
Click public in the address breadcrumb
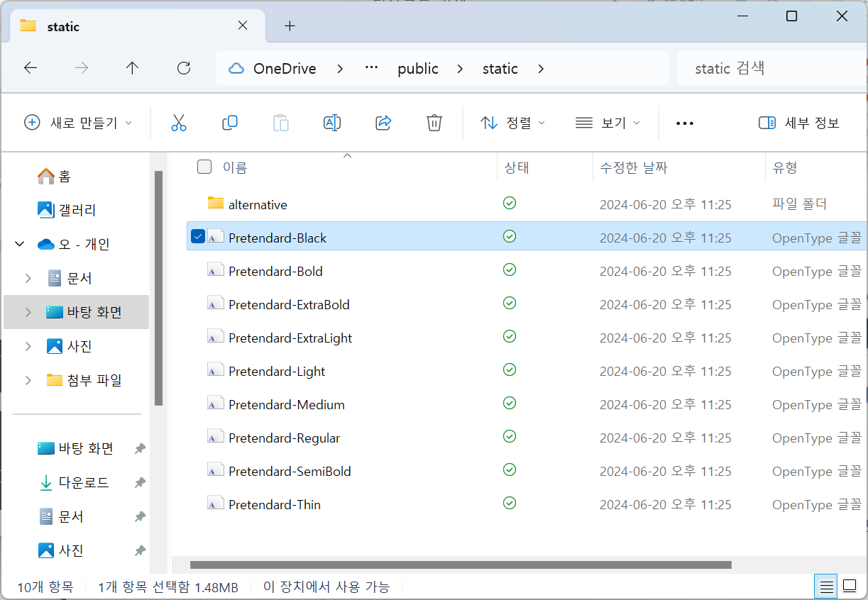click(418, 69)
